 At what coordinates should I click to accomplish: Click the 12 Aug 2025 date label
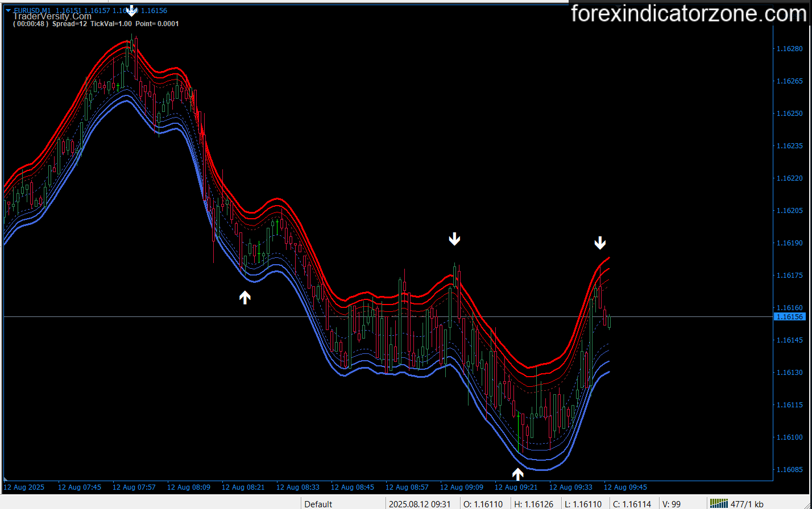(x=24, y=487)
